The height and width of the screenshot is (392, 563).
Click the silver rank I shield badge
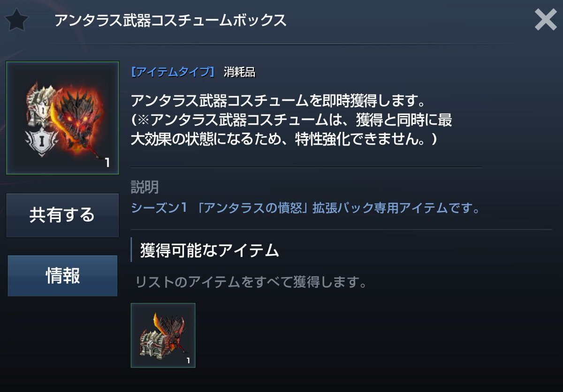tap(41, 141)
